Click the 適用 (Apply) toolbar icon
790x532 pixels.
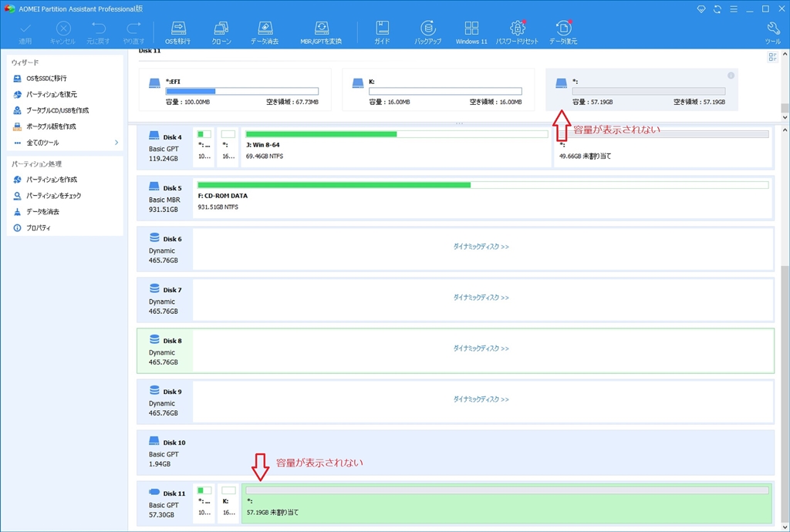[25, 33]
